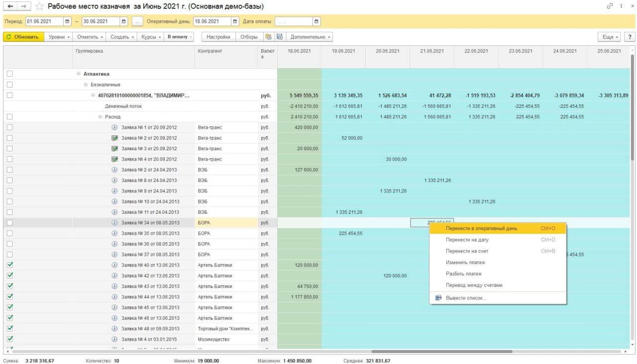Viewport: 637px width, 364px height.
Task: Click the help question mark button
Action: [630, 37]
